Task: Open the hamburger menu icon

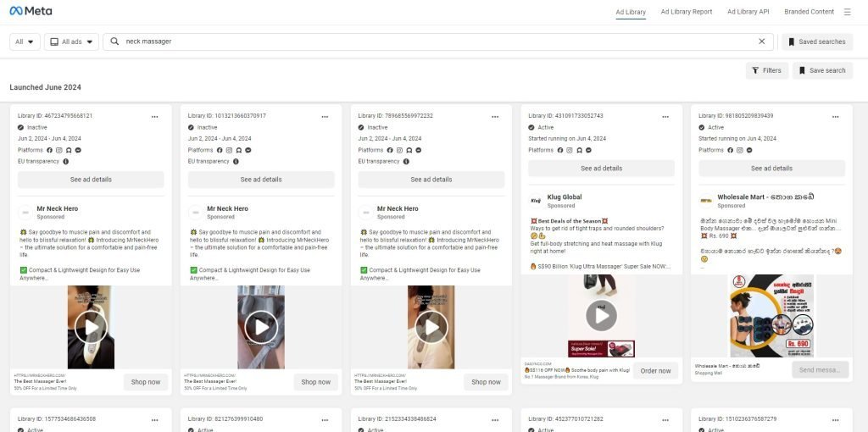Action: click(847, 12)
